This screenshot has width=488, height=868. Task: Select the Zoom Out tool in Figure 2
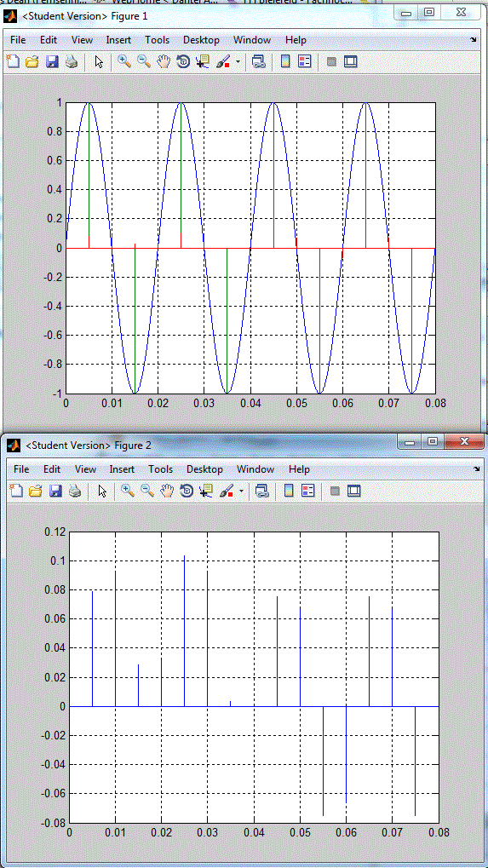coord(147,491)
